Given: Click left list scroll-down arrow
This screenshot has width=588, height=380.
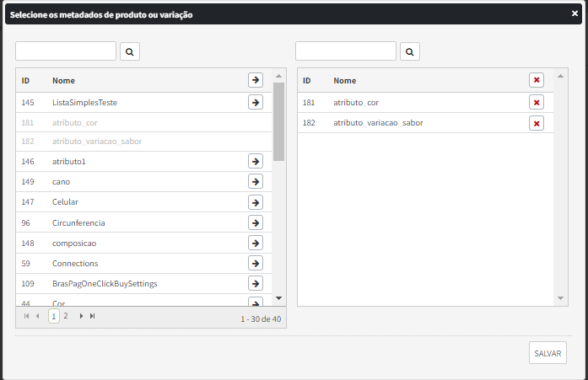Looking at the screenshot, I should coord(278,298).
